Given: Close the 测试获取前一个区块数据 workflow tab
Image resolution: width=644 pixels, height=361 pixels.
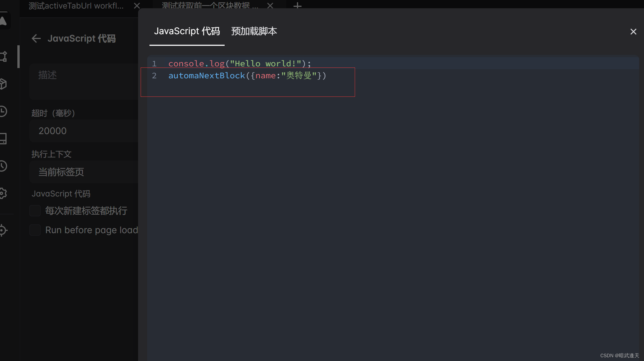Looking at the screenshot, I should (270, 6).
